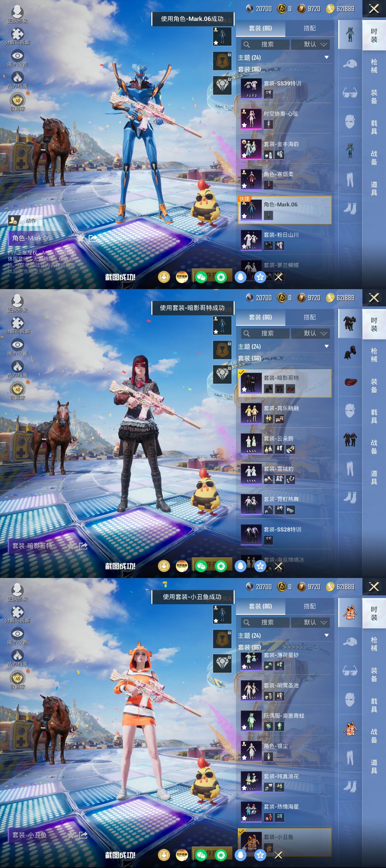
Task: Select the hat category icon in Mark.06 screen
Action: (x=350, y=64)
